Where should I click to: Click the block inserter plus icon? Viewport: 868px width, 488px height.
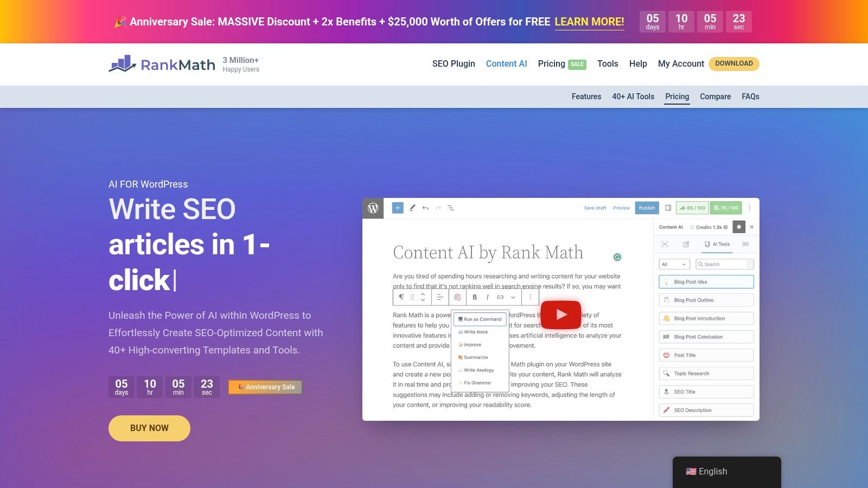[x=398, y=208]
